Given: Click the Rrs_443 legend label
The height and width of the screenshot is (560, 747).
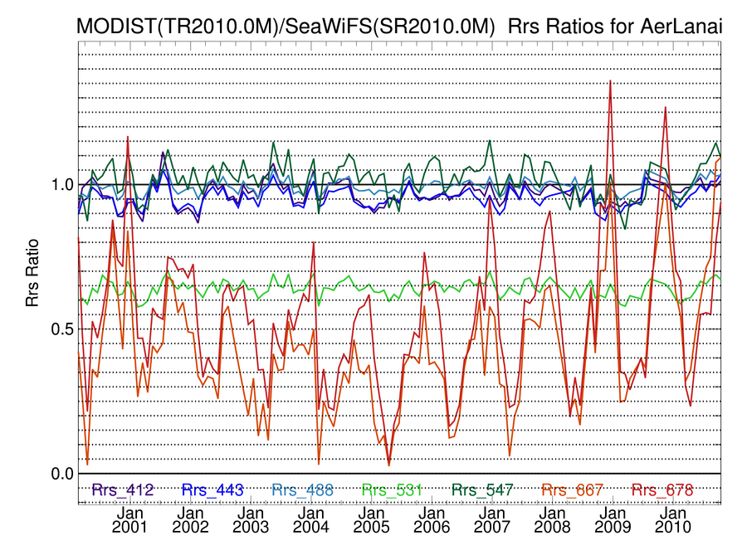Looking at the screenshot, I should (x=212, y=490).
